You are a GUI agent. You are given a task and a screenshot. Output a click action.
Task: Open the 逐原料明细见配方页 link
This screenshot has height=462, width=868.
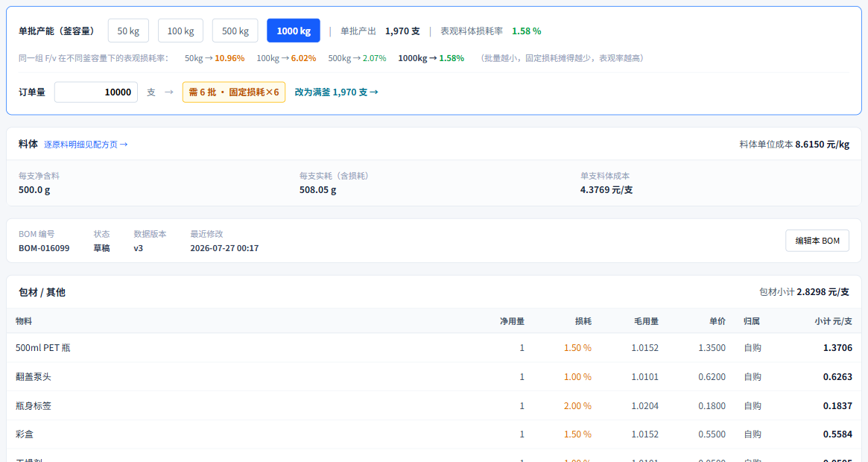86,144
